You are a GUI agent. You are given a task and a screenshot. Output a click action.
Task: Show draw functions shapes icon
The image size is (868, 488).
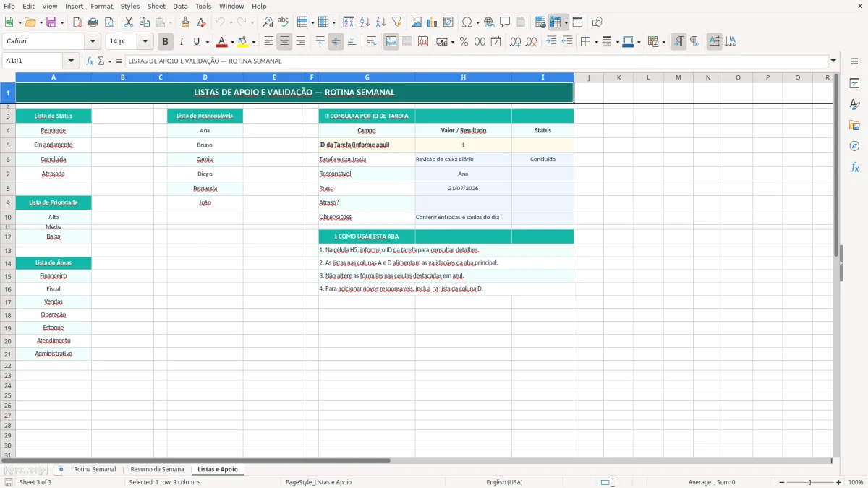[597, 22]
